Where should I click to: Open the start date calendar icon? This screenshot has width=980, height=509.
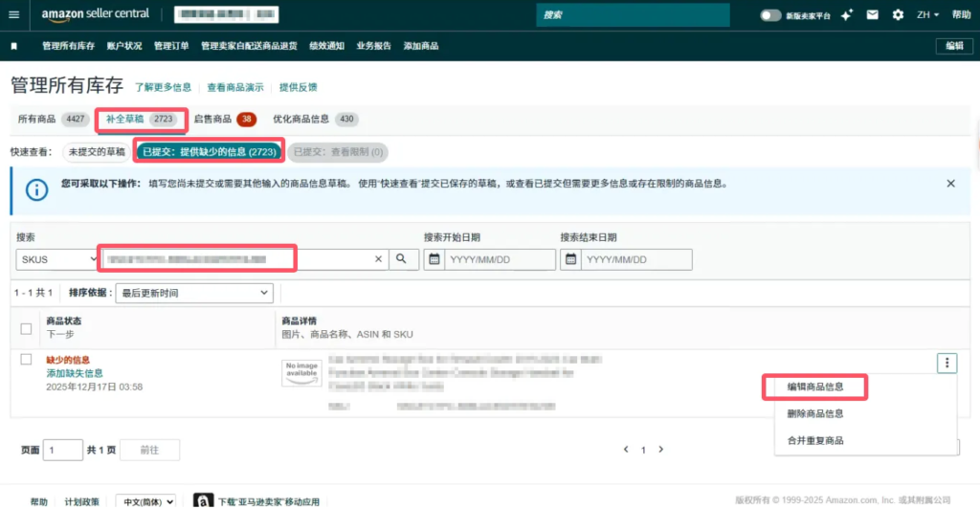(x=434, y=259)
